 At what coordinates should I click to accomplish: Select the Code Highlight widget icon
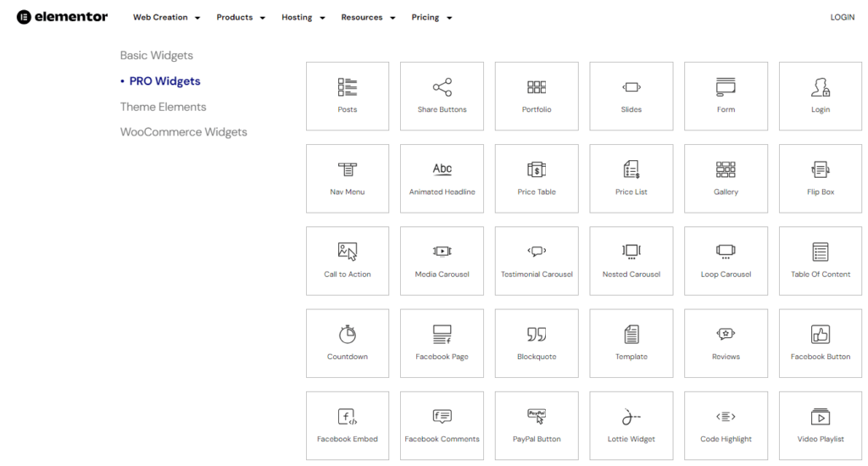coord(726,416)
